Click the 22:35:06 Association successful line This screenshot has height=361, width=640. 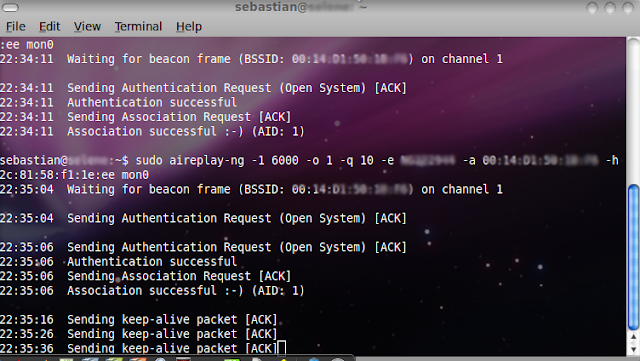(x=152, y=291)
